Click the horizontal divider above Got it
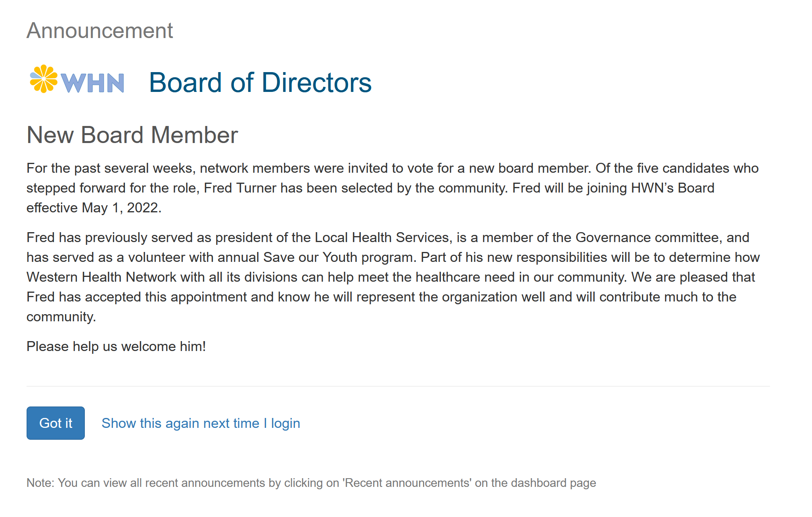Viewport: 812px width, 517px height. pyautogui.click(x=398, y=386)
